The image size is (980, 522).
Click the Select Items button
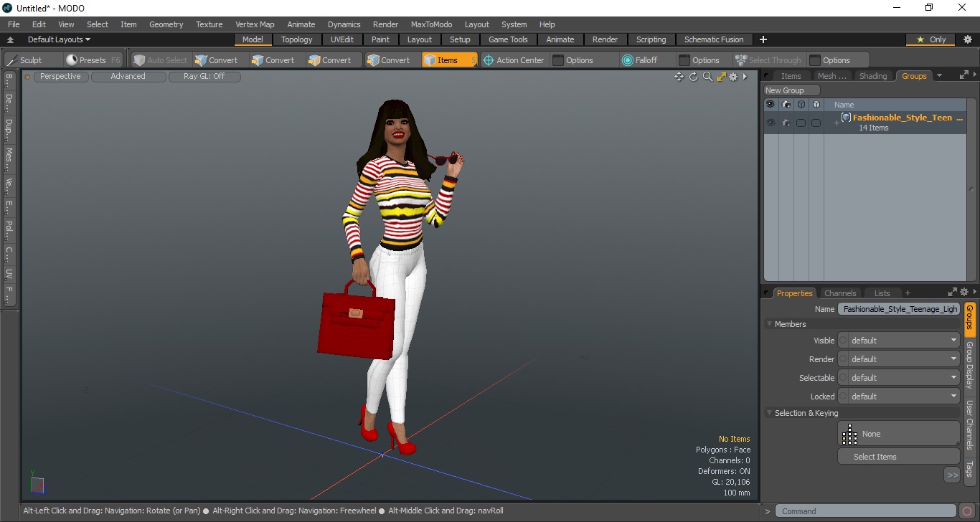click(x=899, y=457)
